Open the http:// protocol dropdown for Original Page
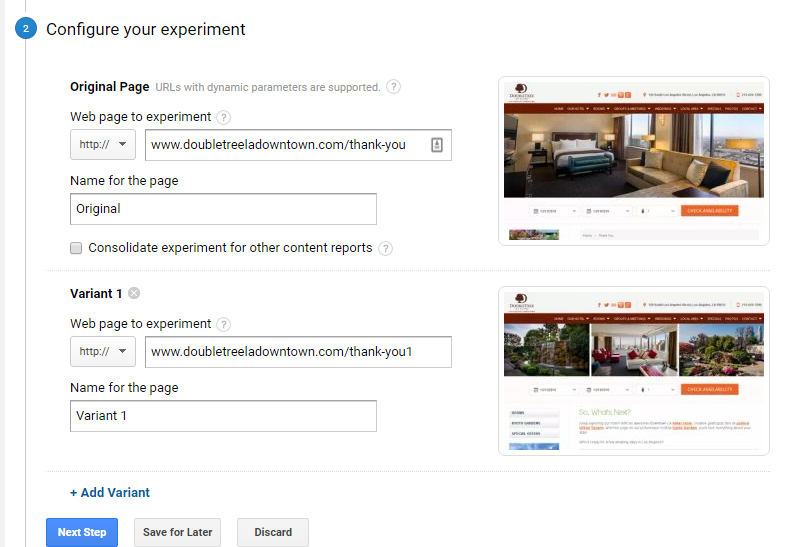810x547 pixels. click(103, 145)
